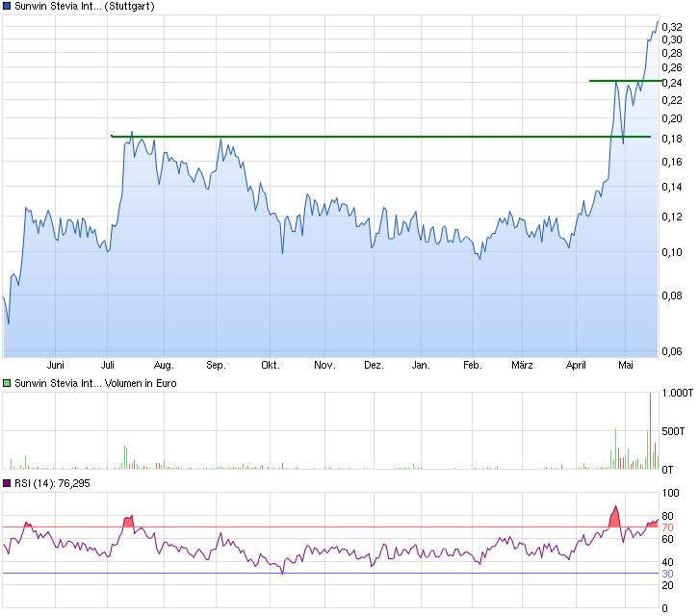
Task: Click the 0,08 price axis value
Action: click(672, 295)
